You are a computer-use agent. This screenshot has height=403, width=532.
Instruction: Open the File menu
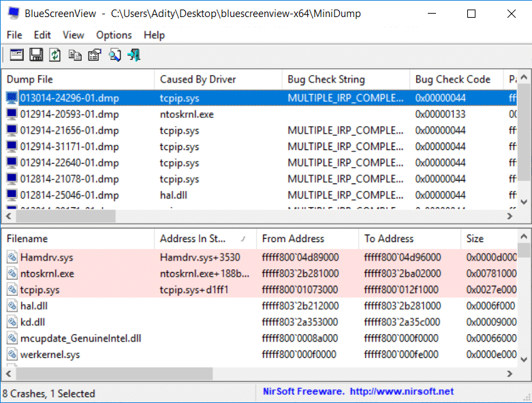(14, 35)
